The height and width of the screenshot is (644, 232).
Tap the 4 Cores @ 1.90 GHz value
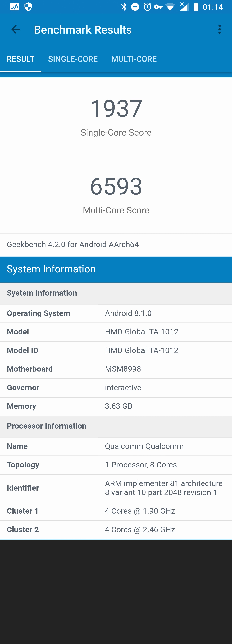[x=140, y=511]
